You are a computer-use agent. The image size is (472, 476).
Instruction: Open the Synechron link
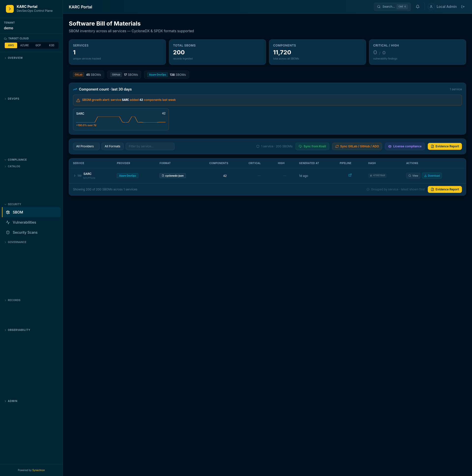point(39,470)
